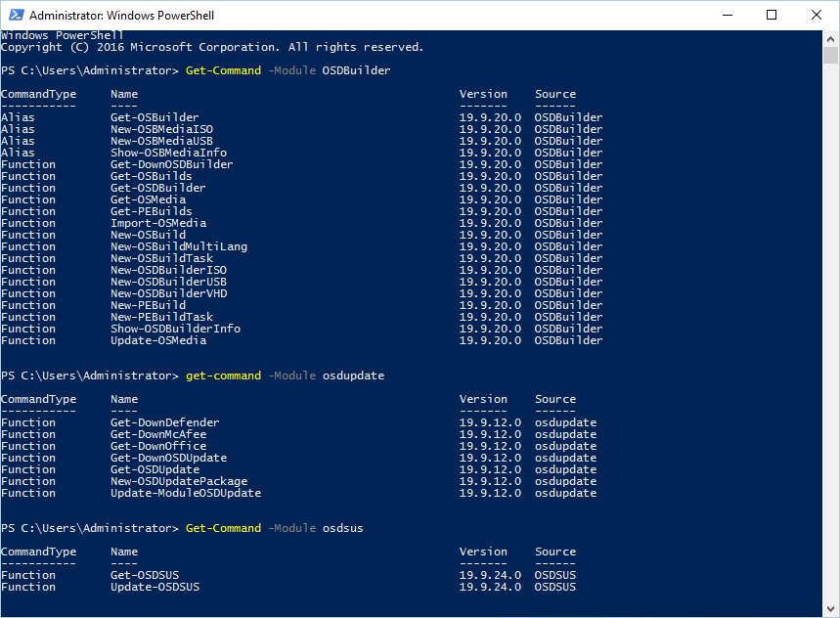Click Get-DownDefender function name
Viewport: 840px width, 618px height.
click(x=164, y=422)
